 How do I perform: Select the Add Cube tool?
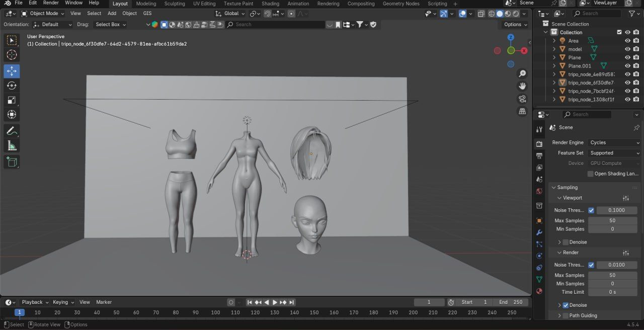point(12,161)
